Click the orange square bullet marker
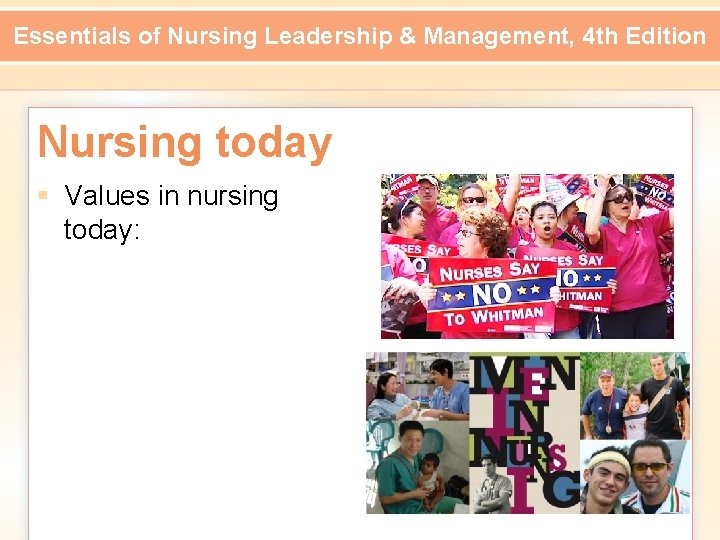 tap(44, 196)
